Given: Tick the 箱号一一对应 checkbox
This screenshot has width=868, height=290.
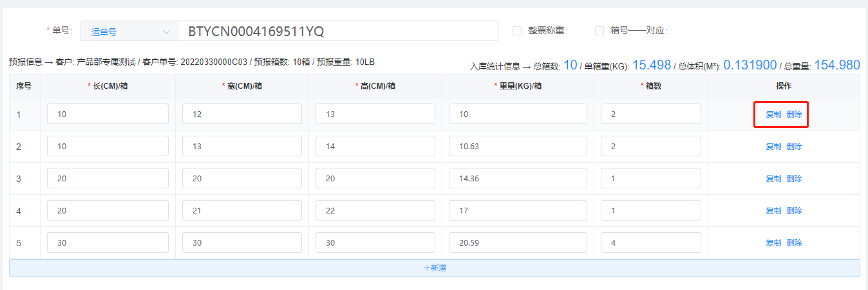Looking at the screenshot, I should (x=599, y=31).
